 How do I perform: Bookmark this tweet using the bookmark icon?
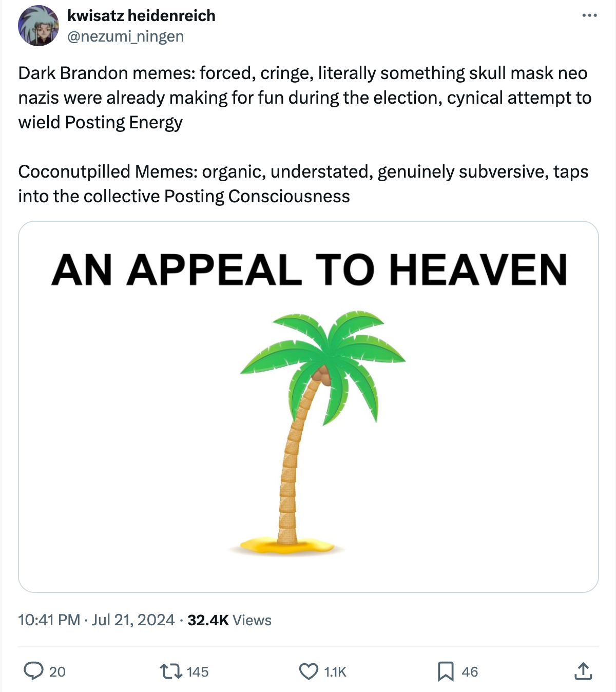pyautogui.click(x=446, y=671)
